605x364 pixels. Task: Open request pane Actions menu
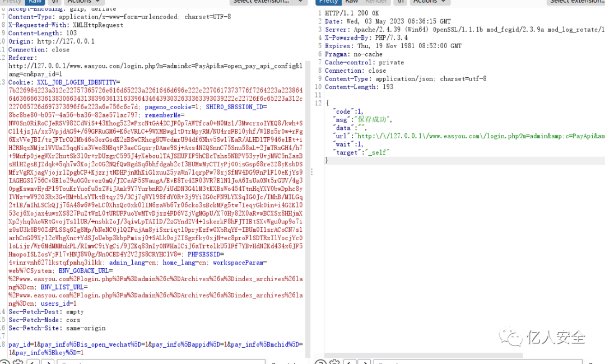(x=83, y=2)
